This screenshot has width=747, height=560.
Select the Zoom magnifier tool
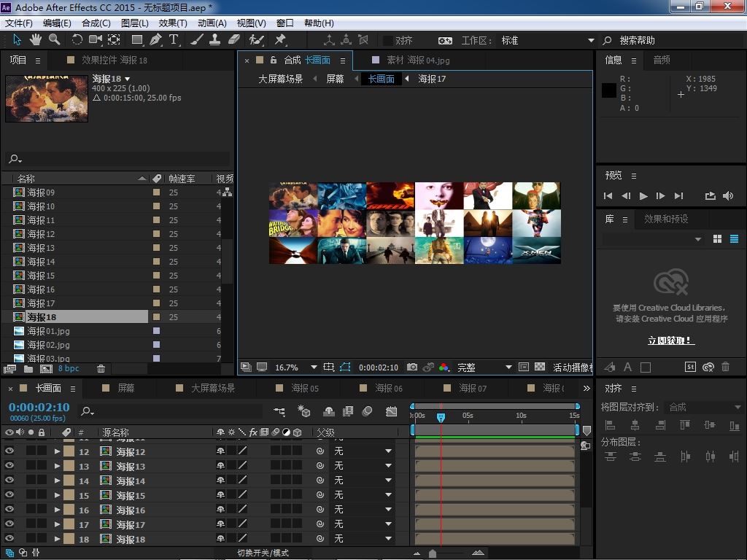click(x=54, y=40)
